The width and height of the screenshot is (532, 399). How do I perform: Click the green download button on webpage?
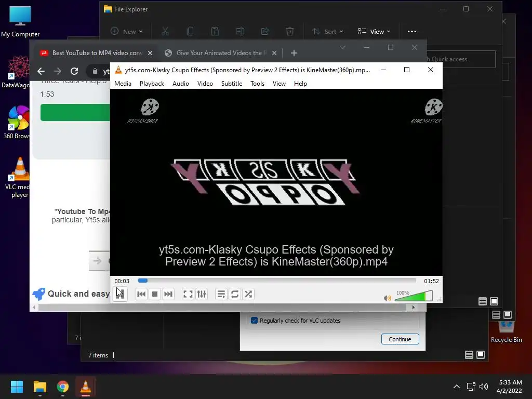point(75,112)
